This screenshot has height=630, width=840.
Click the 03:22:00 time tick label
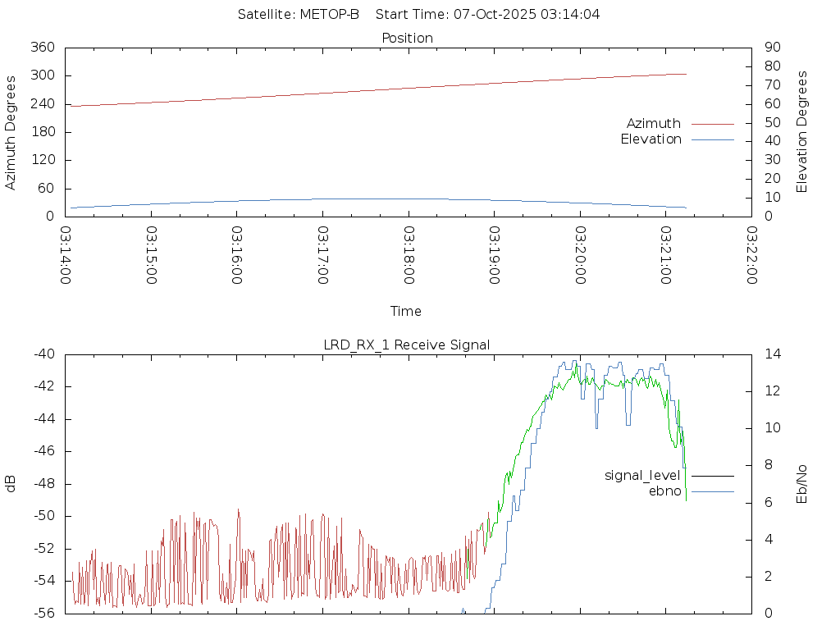(751, 255)
